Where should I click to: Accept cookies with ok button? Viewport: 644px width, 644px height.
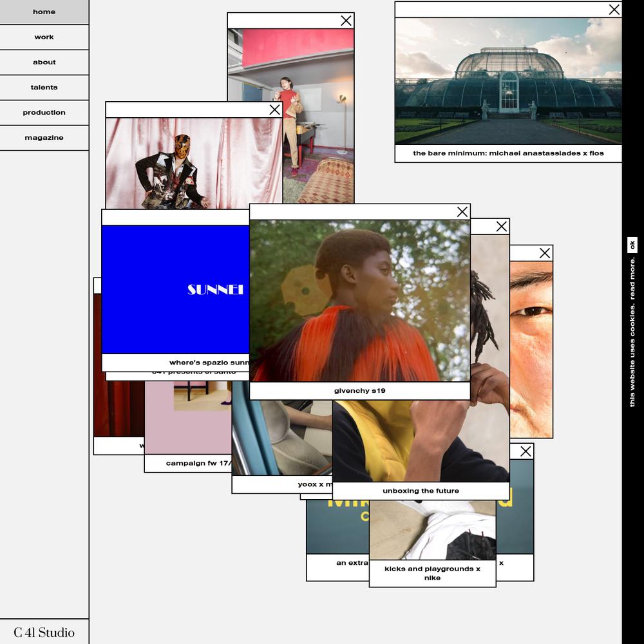[632, 245]
